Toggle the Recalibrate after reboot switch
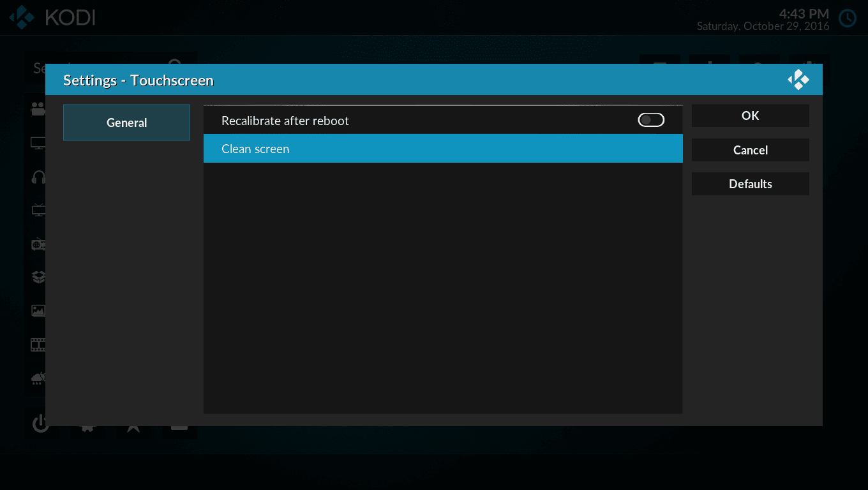Screen dimensions: 868x490 pyautogui.click(x=651, y=120)
